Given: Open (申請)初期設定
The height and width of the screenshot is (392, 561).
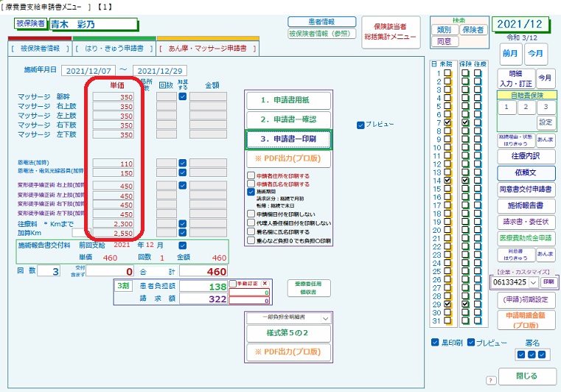Looking at the screenshot, I should (x=526, y=300).
